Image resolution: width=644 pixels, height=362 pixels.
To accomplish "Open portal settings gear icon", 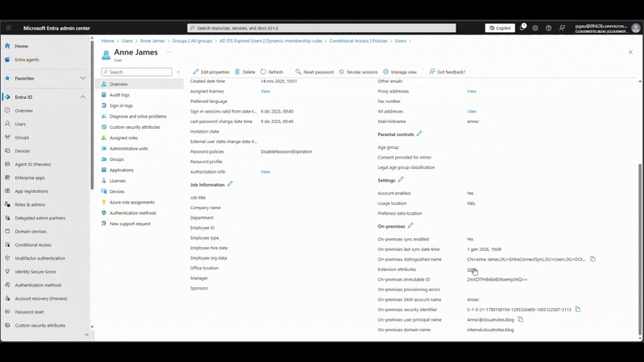I will pos(535,27).
